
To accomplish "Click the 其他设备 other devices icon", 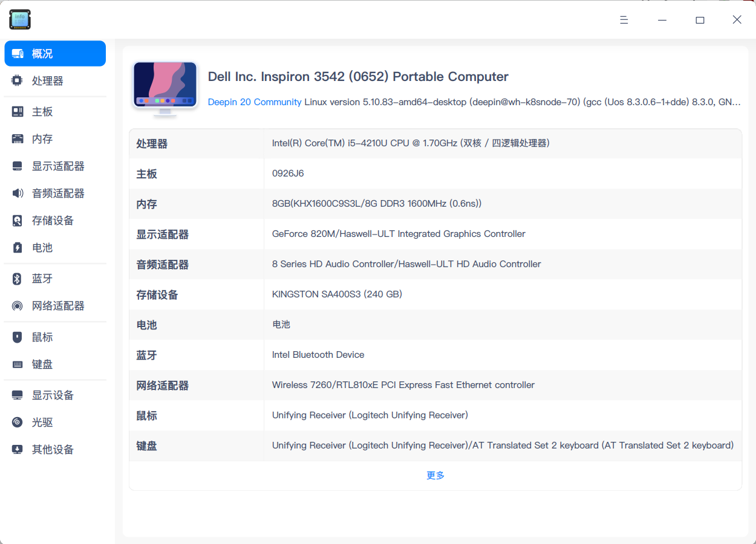I will (18, 450).
